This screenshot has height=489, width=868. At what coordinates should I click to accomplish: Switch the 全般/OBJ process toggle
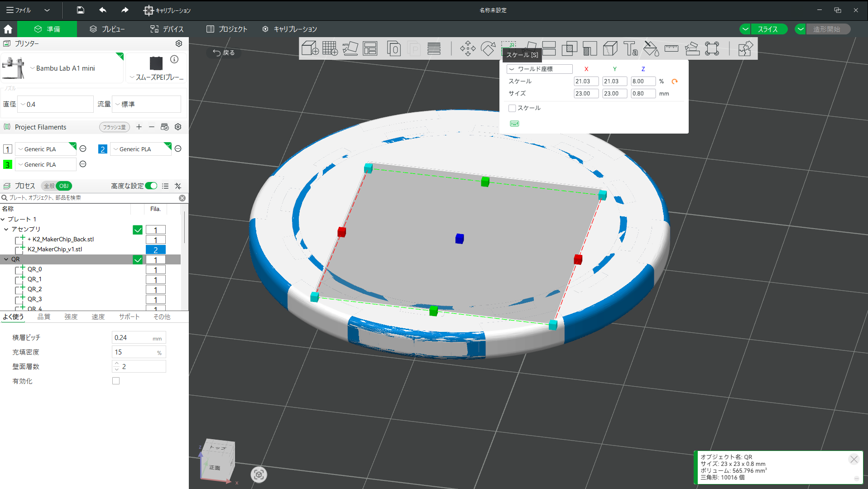pos(57,186)
